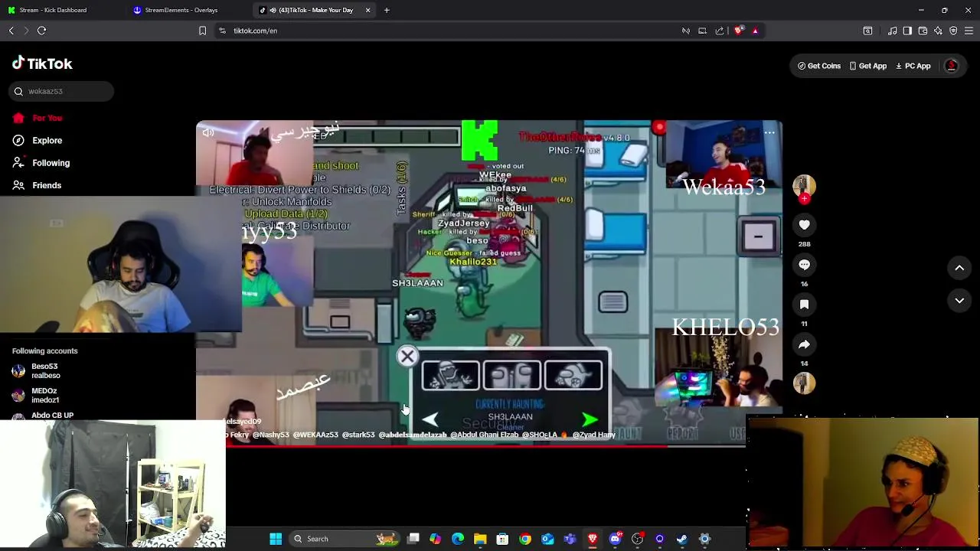Open Microsoft Edge from the taskbar
Screen dimensions: 980x551
[458, 539]
